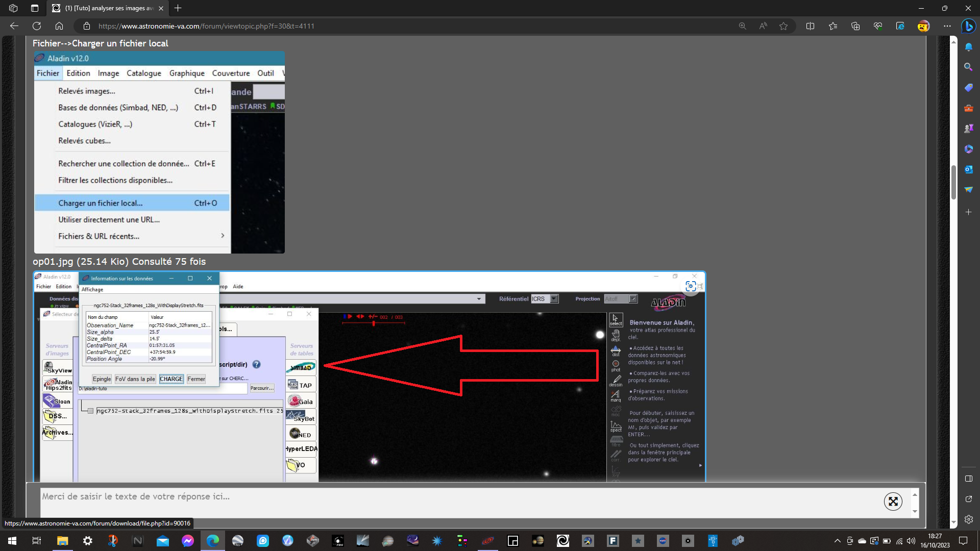The image size is (980, 551).
Task: Open the system clock and date
Action: [935, 541]
